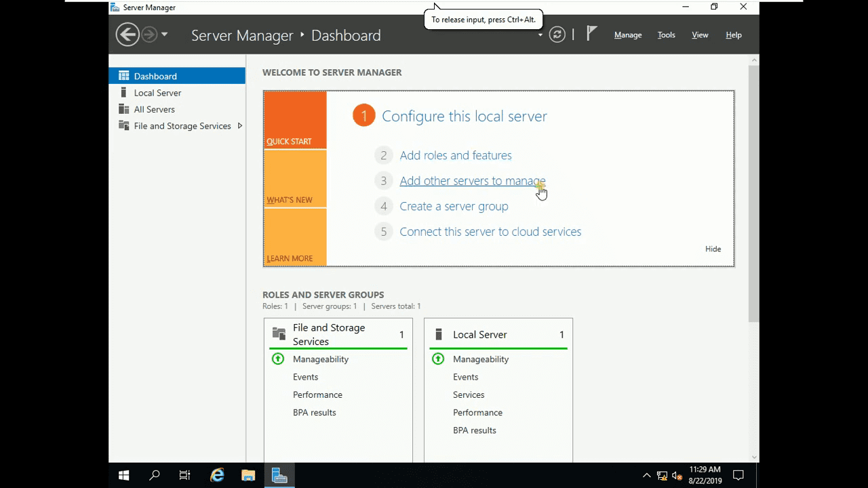Screen dimensions: 868x488
Task: Click the scrollbar down arrow
Action: (x=753, y=457)
